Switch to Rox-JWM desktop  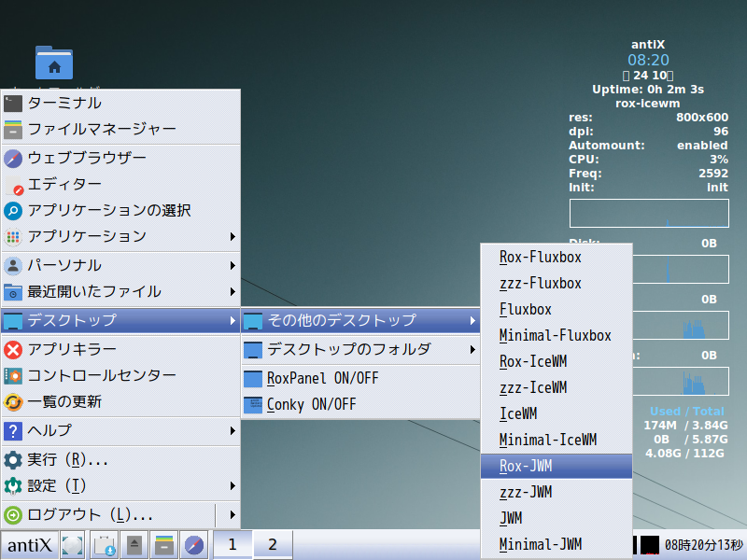557,466
